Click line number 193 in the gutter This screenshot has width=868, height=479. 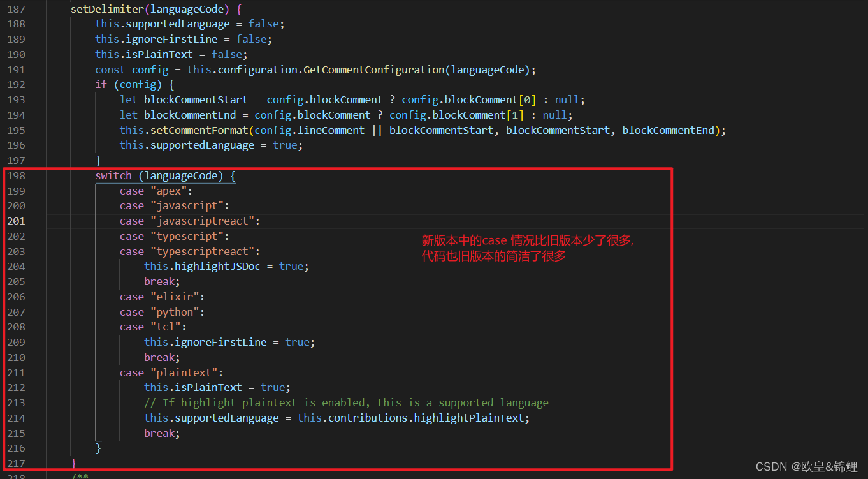(x=16, y=100)
